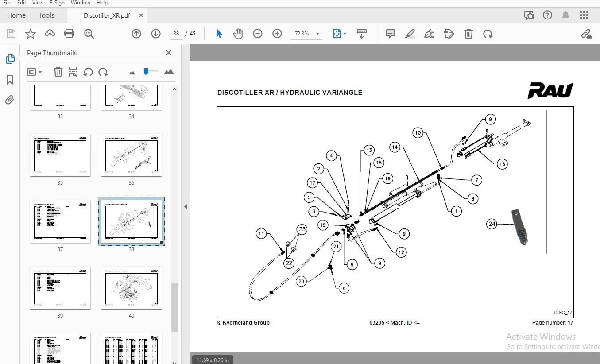Open the Find text search tool
This screenshot has height=364, width=600.
coord(89,34)
